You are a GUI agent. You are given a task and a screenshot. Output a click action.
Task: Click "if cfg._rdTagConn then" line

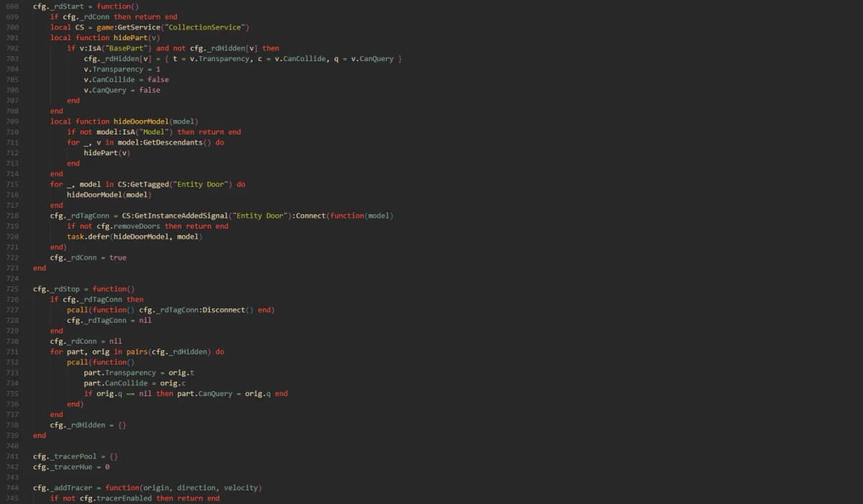(x=96, y=299)
